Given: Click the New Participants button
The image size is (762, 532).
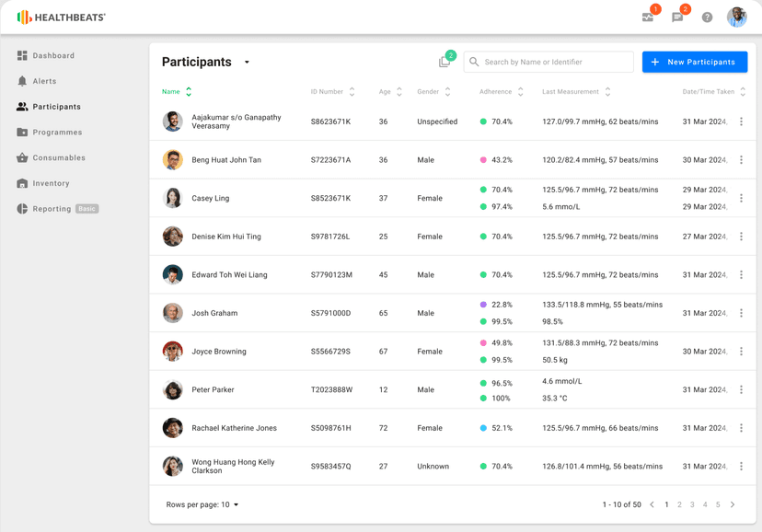Looking at the screenshot, I should tap(695, 63).
